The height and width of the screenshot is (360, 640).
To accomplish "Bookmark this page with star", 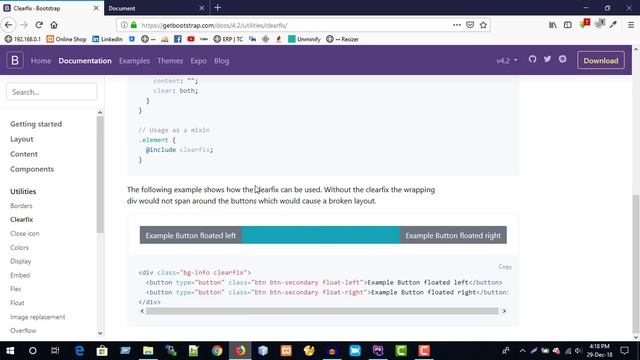I will (483, 25).
